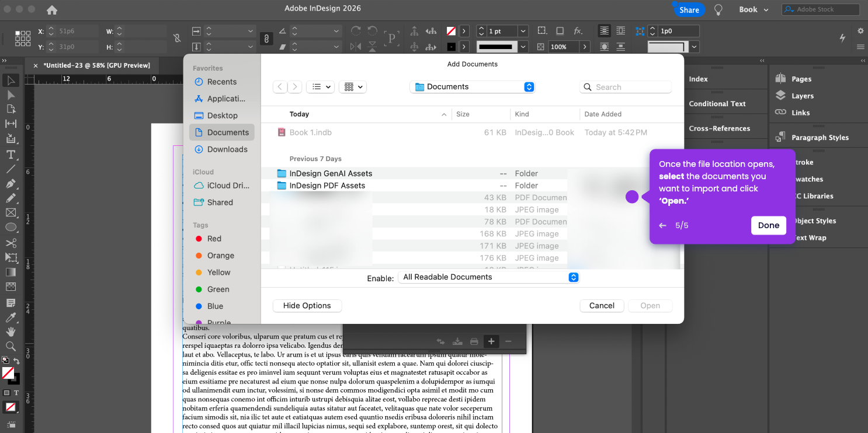Image resolution: width=868 pixels, height=433 pixels.
Task: Click the Home icon in title bar
Action: point(52,9)
